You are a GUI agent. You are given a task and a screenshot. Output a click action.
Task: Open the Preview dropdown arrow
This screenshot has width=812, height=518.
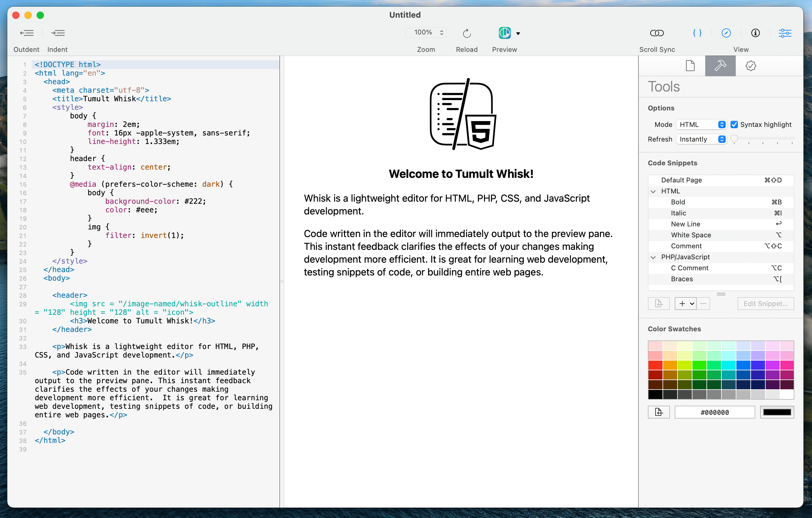click(518, 33)
